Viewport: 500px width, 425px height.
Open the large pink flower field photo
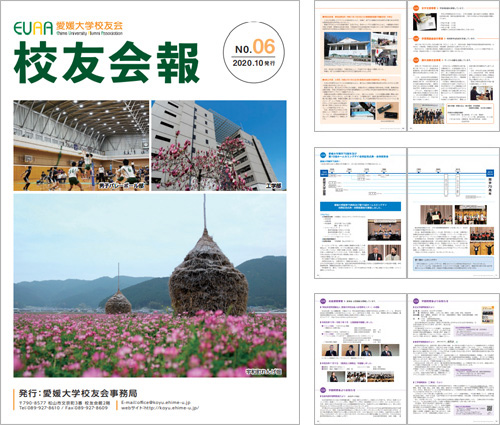pos(150,286)
